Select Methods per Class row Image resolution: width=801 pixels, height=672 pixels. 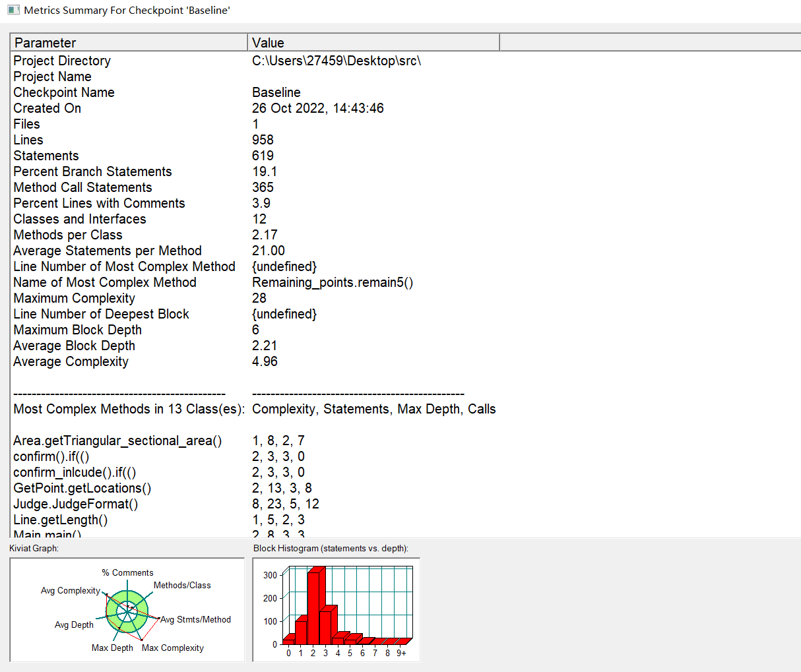pos(68,235)
